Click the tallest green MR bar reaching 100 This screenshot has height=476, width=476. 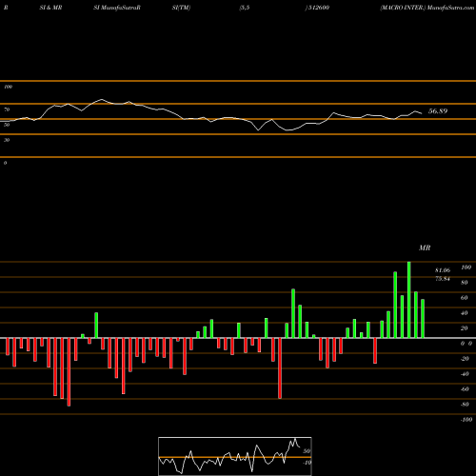[x=409, y=300]
